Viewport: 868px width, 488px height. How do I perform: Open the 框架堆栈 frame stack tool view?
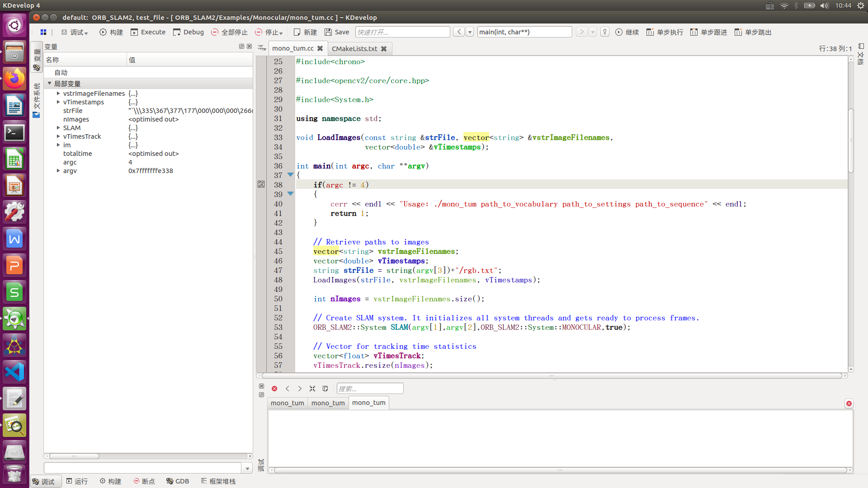pos(218,481)
